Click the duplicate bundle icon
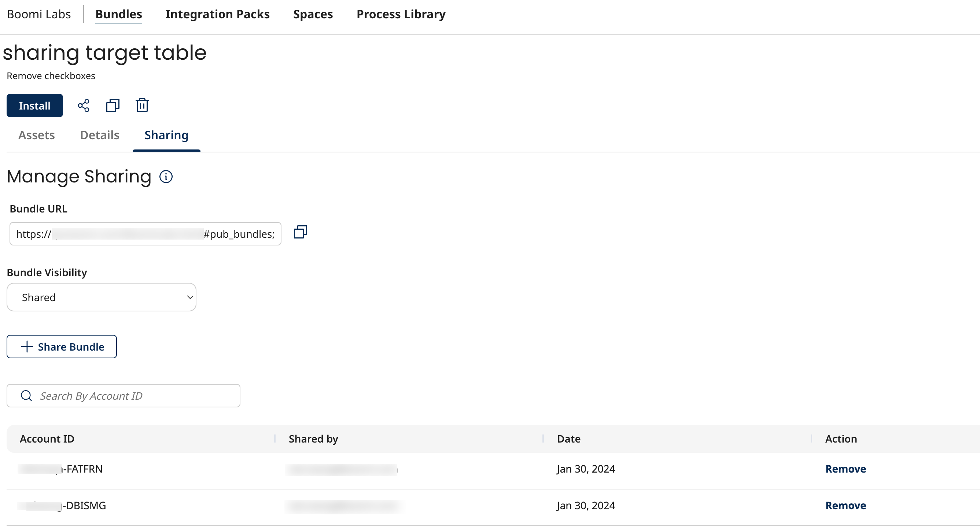This screenshot has height=529, width=980. [113, 106]
